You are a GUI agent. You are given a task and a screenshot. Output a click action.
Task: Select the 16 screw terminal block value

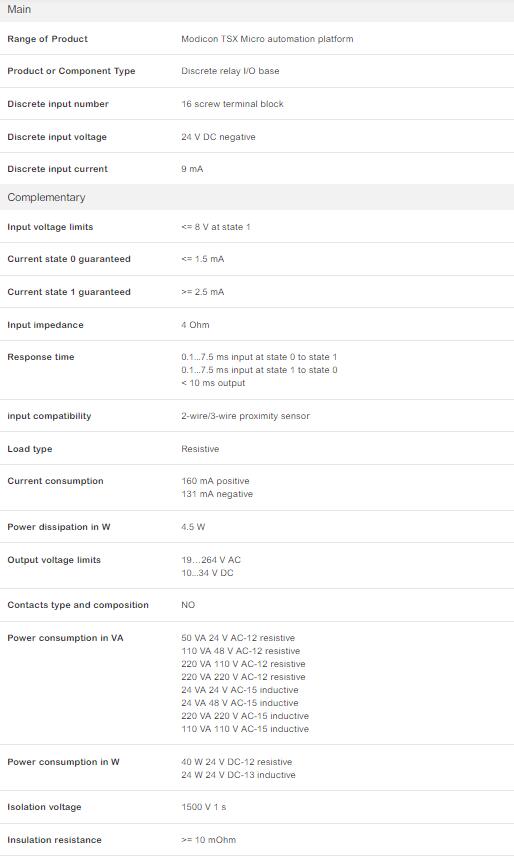click(x=233, y=104)
